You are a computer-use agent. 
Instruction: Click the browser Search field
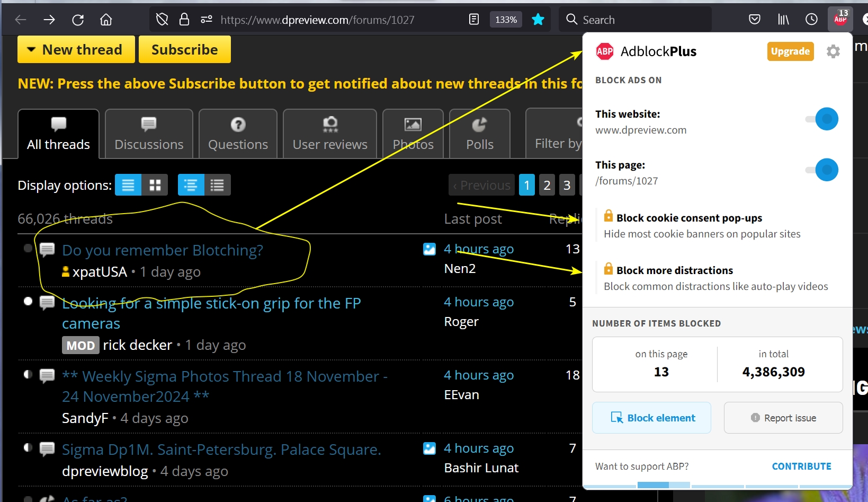[636, 20]
